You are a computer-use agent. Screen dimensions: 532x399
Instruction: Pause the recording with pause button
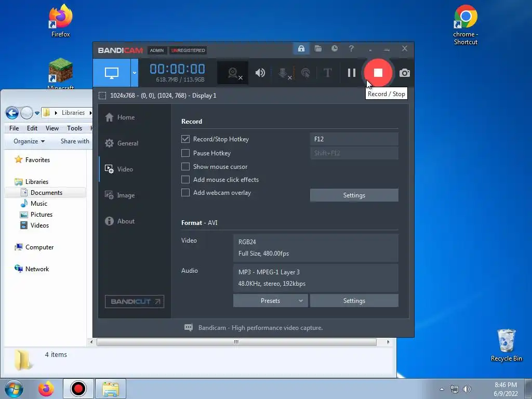352,73
